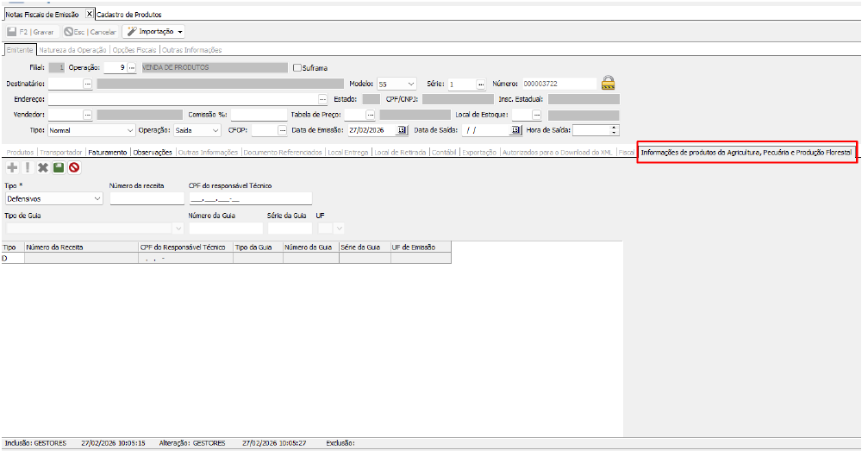
Task: Click the plus add record icon
Action: point(11,167)
